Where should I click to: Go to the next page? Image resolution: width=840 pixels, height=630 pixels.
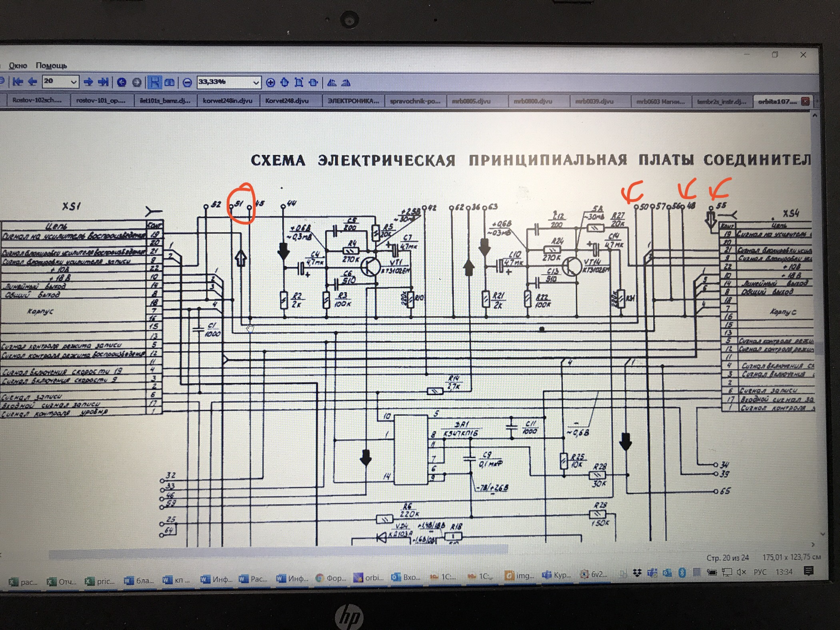point(88,82)
